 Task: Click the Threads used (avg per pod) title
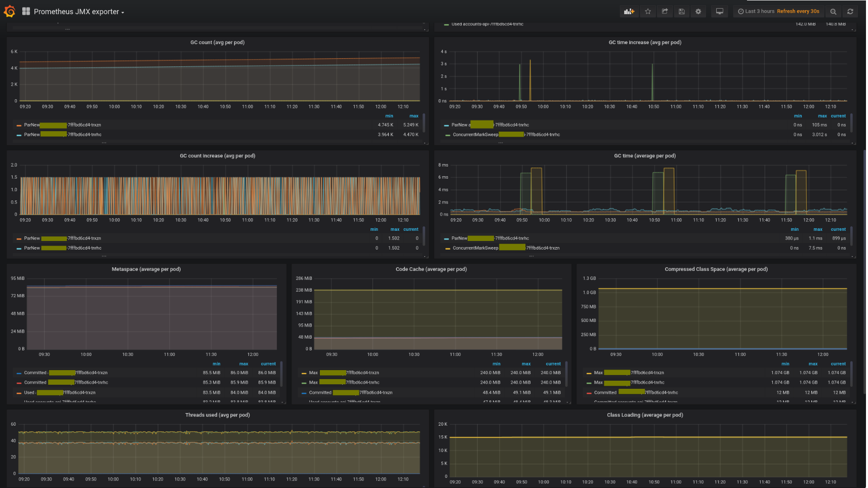pyautogui.click(x=217, y=415)
